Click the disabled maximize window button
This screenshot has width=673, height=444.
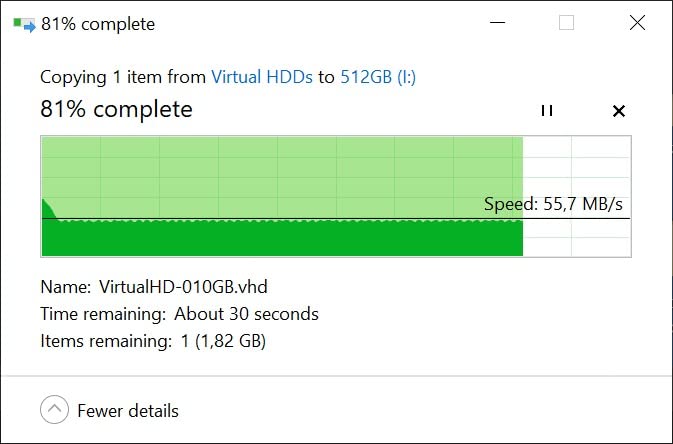(566, 23)
